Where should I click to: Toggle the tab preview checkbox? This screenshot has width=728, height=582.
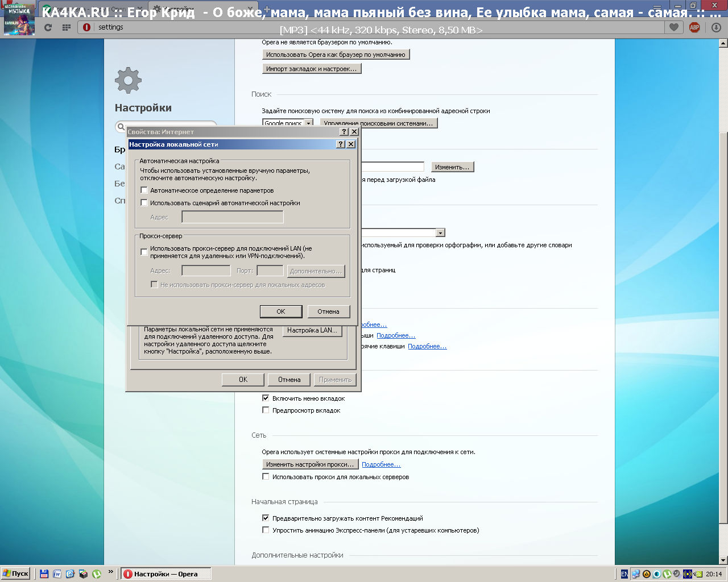coord(266,410)
